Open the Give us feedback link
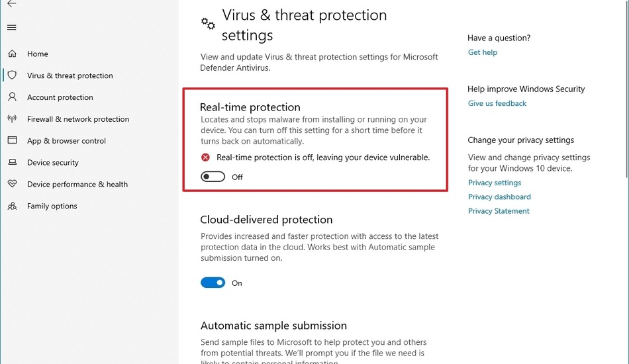Image resolution: width=629 pixels, height=364 pixels. pyautogui.click(x=497, y=103)
